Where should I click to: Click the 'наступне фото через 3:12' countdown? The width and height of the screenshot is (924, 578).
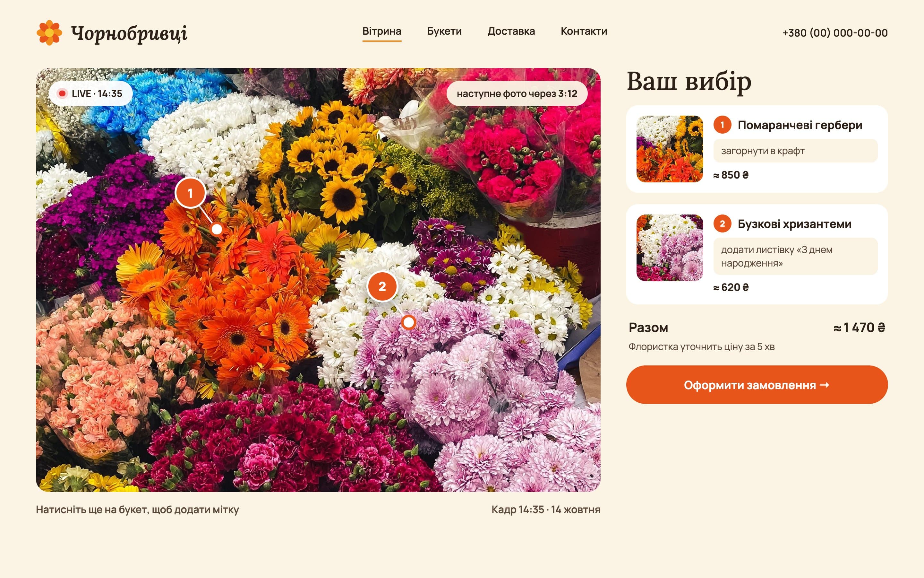click(x=517, y=94)
